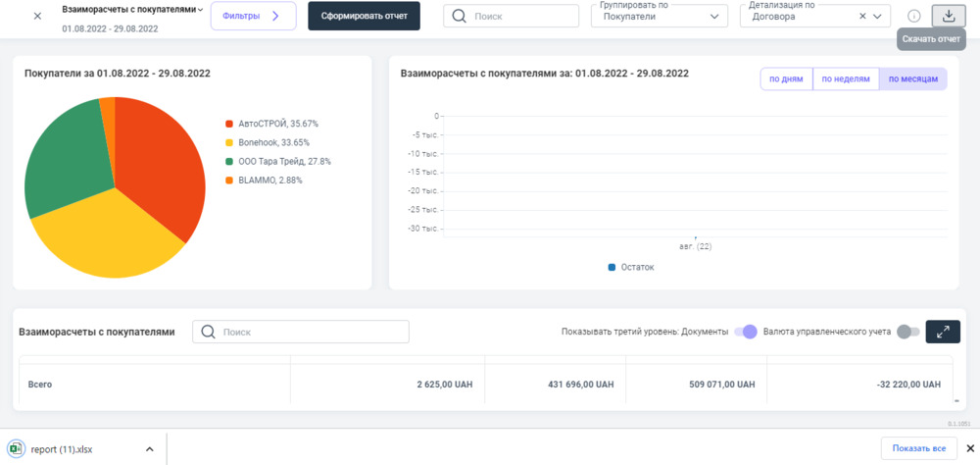Open the Фильтры panel
The width and height of the screenshot is (980, 465).
pos(253,17)
